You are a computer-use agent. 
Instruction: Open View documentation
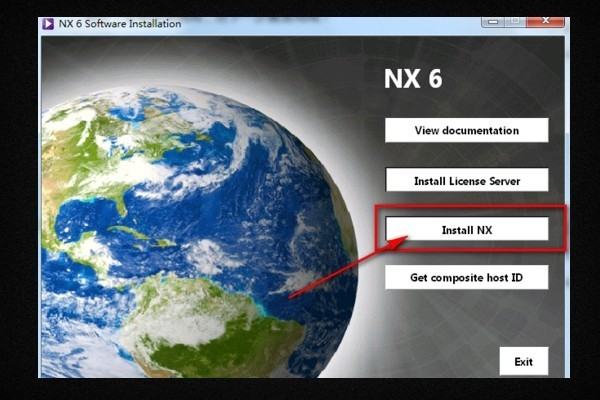(467, 130)
